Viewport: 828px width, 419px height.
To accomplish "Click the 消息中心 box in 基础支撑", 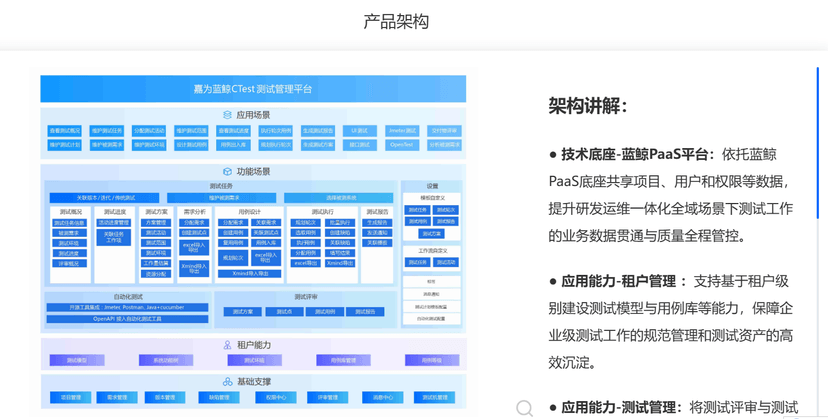I will (x=383, y=397).
